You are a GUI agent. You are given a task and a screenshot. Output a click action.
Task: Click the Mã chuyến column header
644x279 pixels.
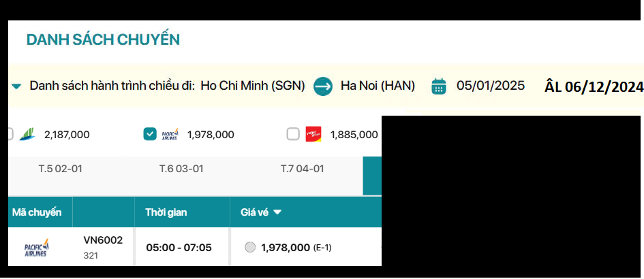(x=37, y=212)
